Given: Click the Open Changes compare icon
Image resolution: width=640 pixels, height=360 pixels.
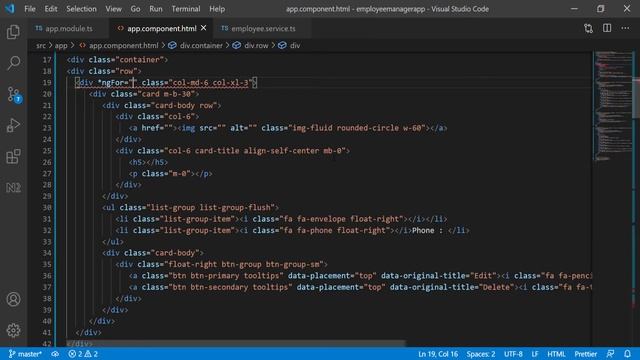Looking at the screenshot, I should pyautogui.click(x=588, y=28).
